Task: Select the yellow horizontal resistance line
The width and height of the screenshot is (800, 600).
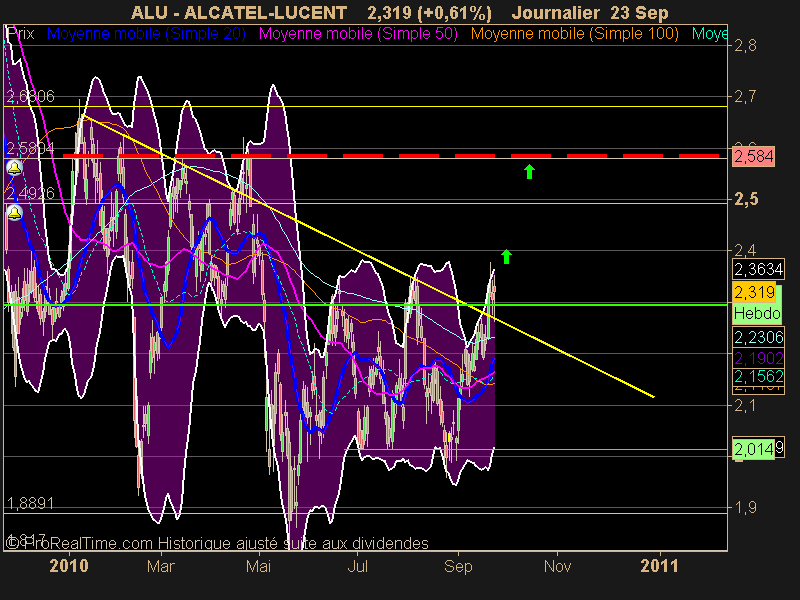Action: (365, 107)
